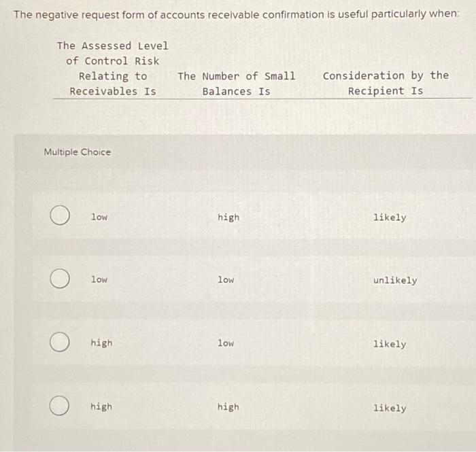Click 'high' control risk text in third option
This screenshot has width=476, height=452.
click(101, 343)
